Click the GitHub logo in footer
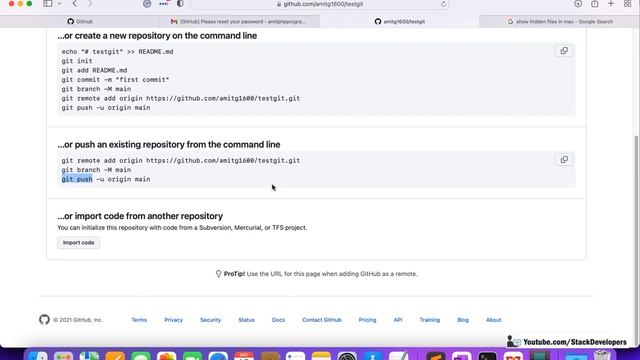This screenshot has width=640, height=360. click(44, 320)
